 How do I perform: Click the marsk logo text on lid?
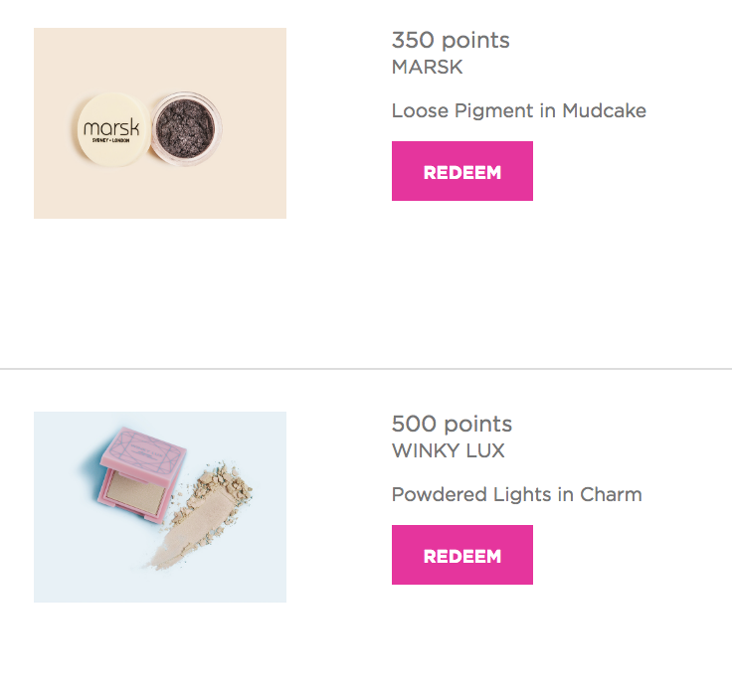coord(111,127)
